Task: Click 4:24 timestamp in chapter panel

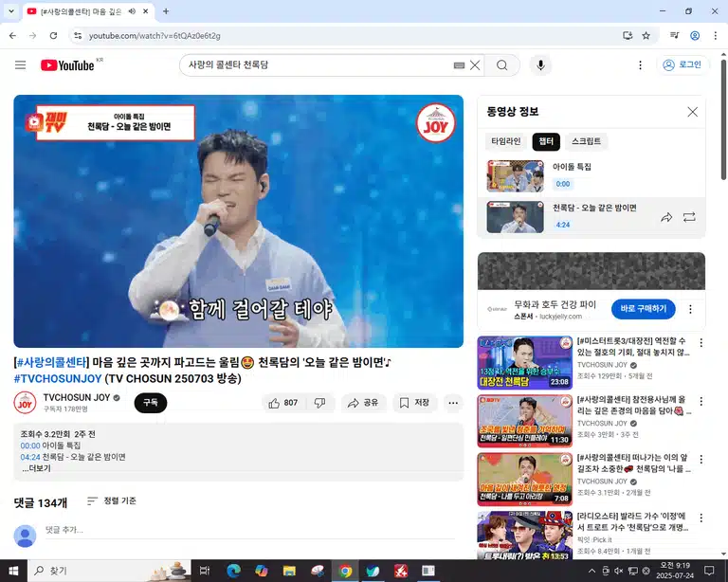Action: [x=563, y=225]
